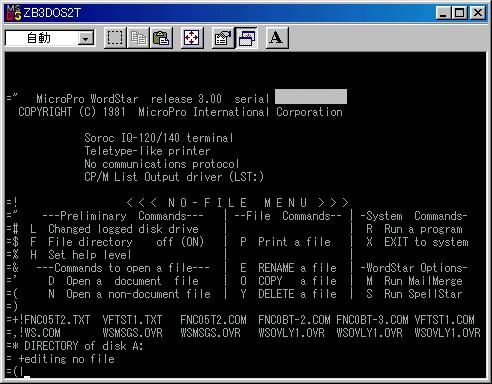
Task: Click the Paste clipboard icon
Action: coord(161,38)
